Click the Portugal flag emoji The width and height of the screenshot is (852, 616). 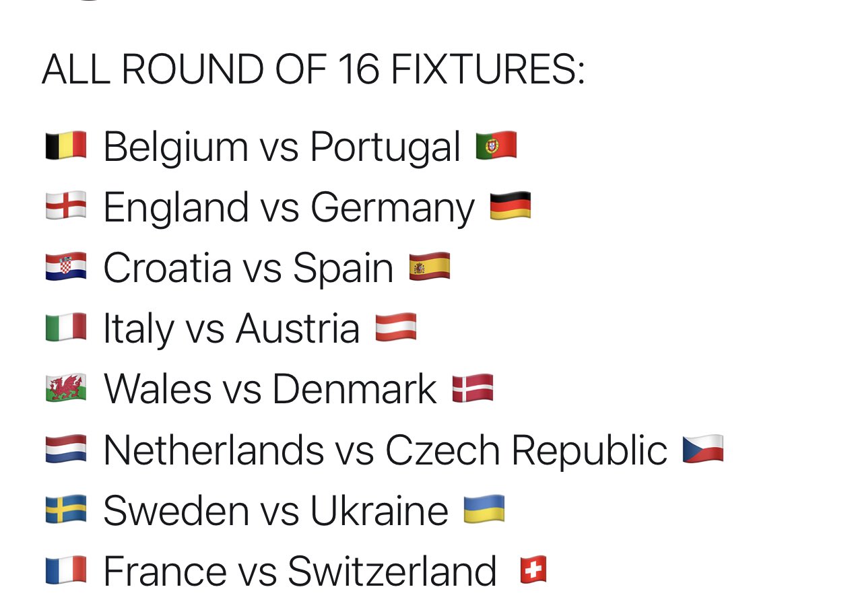coord(496,146)
